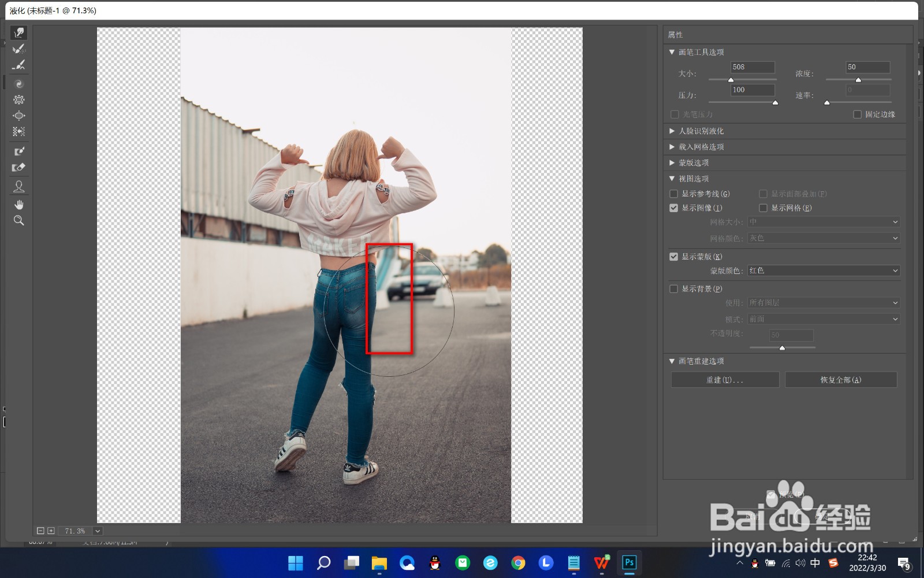Select the Pucker tool
Viewport: 924px width, 578px height.
point(18,99)
